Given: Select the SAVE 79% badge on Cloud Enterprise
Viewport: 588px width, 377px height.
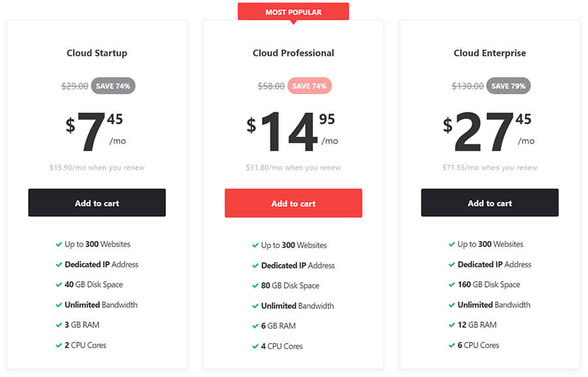Looking at the screenshot, I should pos(508,86).
